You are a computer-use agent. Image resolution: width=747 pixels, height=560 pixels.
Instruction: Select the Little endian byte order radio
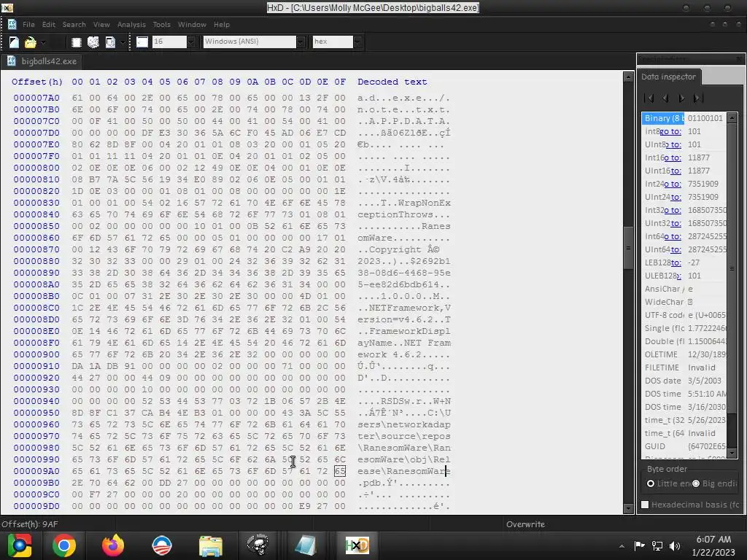pos(650,483)
